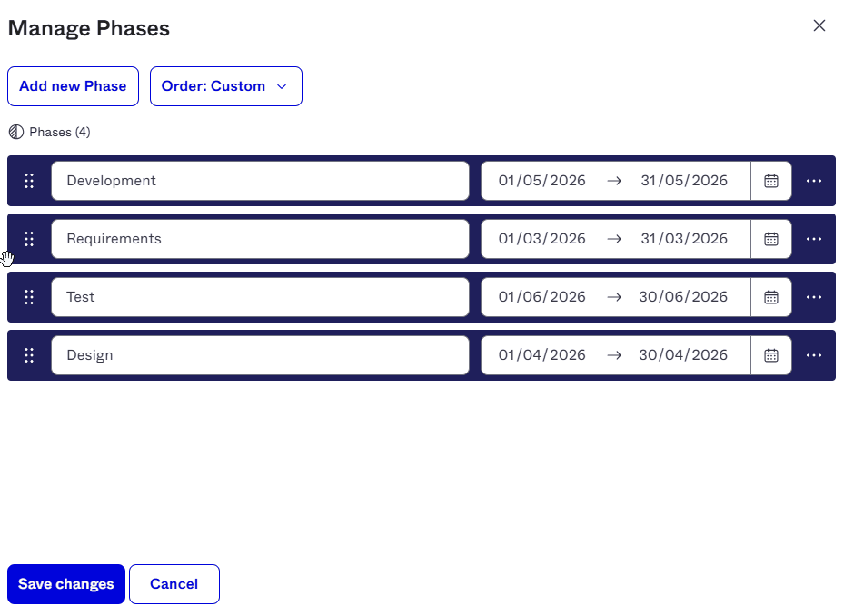Edit the Design phase name field
The image size is (844, 616).
(x=260, y=355)
